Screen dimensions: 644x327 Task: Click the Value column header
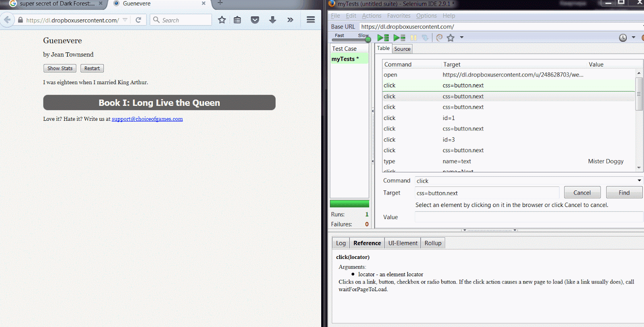point(615,64)
